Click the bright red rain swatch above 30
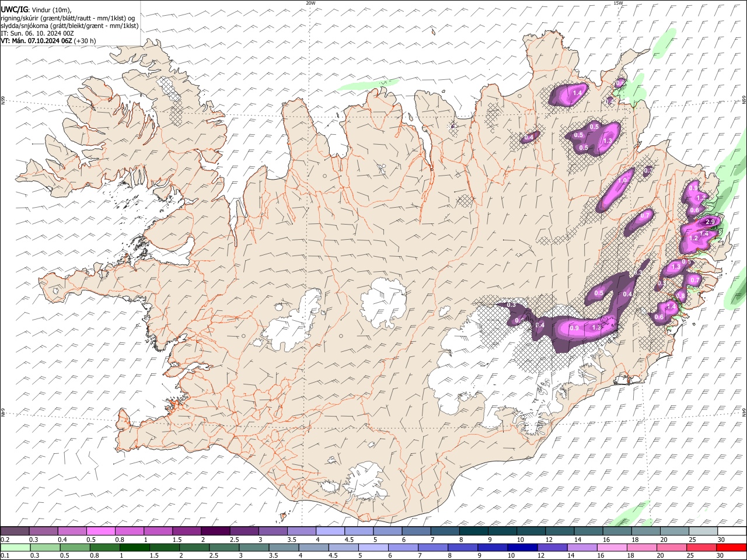Viewport: 747px width, 560px height. (731, 548)
